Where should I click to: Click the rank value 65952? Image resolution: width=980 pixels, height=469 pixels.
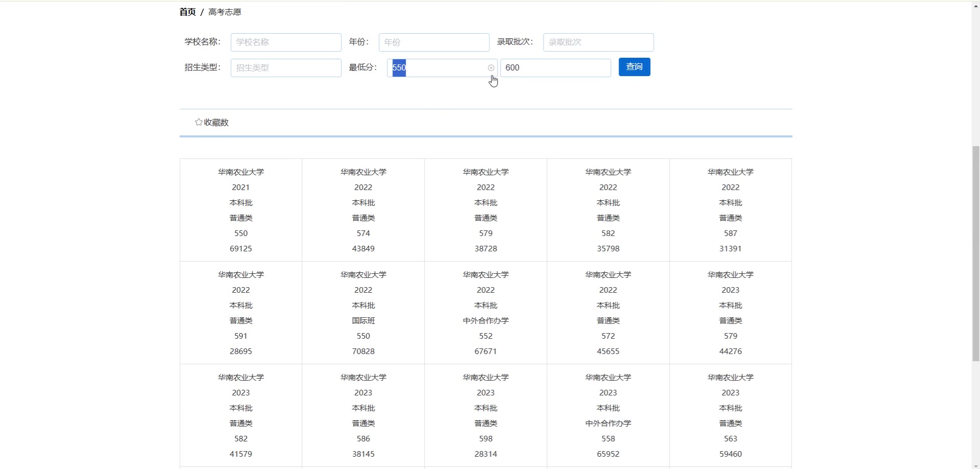608,454
